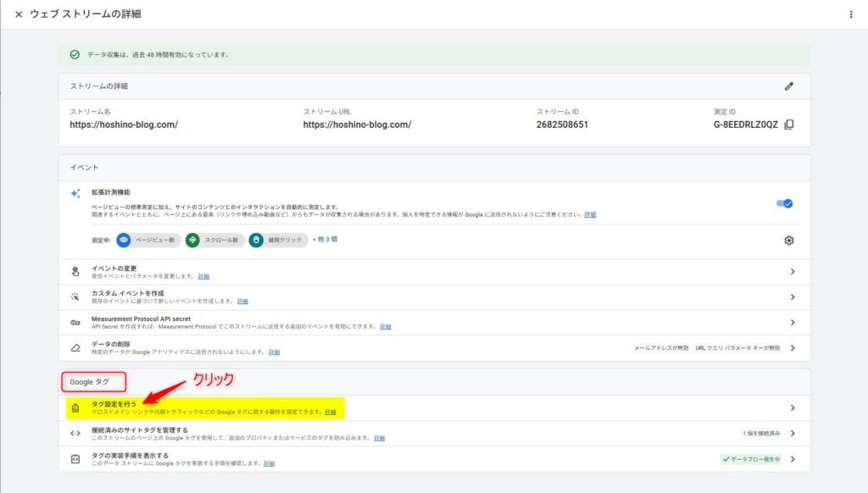Click the code icon beside 接続済みのサイトタグを管理する
This screenshot has height=493, width=868.
click(75, 435)
